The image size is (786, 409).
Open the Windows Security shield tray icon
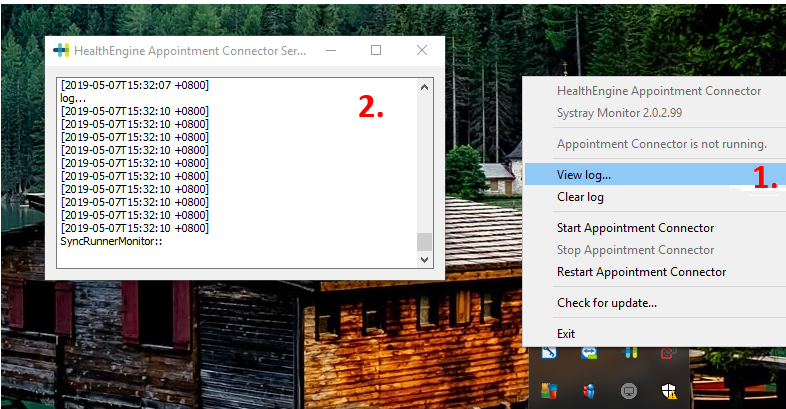click(667, 389)
